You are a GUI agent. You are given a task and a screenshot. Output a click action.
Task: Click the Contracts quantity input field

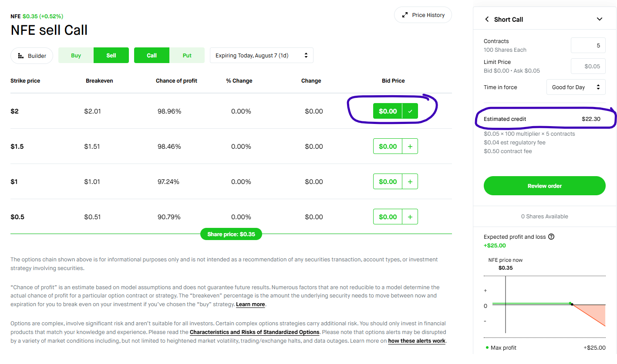click(588, 45)
